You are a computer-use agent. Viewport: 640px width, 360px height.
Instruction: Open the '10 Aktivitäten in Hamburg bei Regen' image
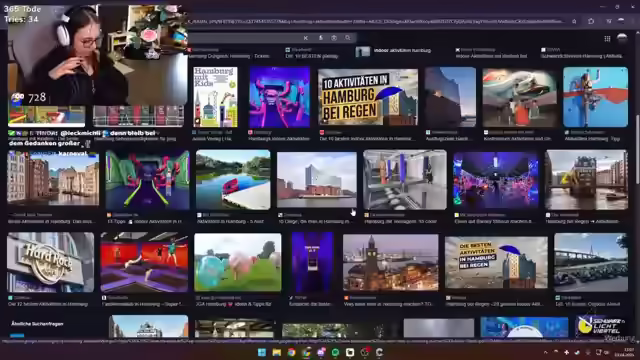(x=368, y=97)
